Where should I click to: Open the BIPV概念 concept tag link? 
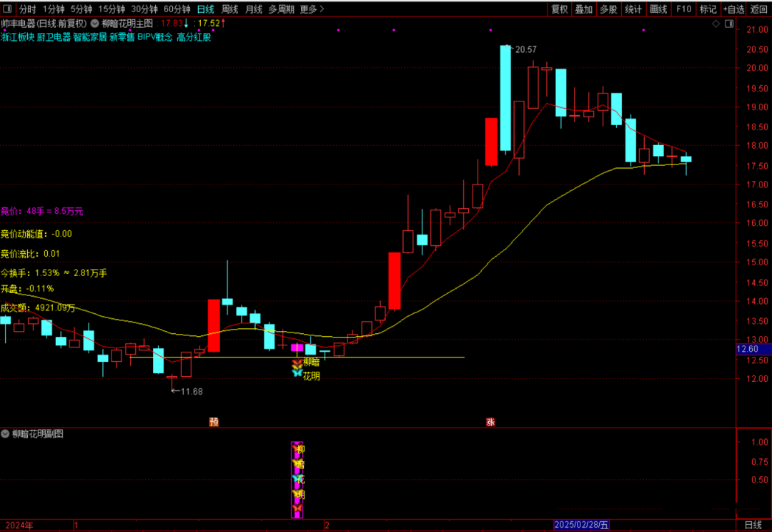point(154,37)
